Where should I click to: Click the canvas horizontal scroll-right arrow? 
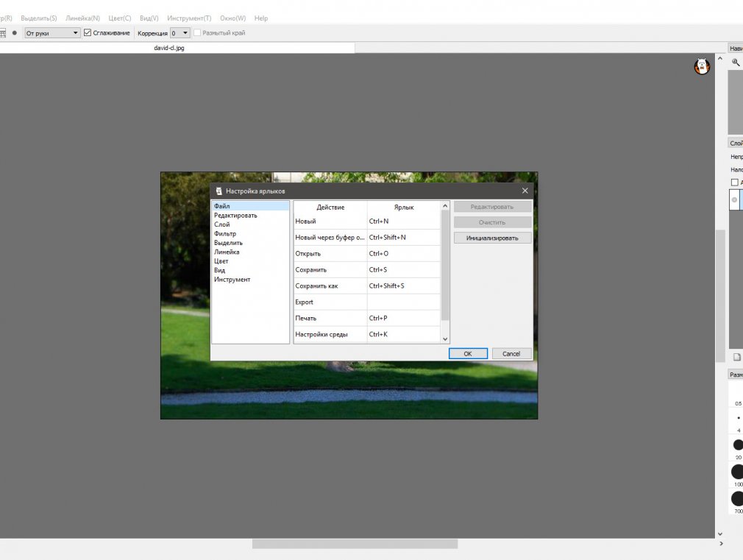coord(721,543)
